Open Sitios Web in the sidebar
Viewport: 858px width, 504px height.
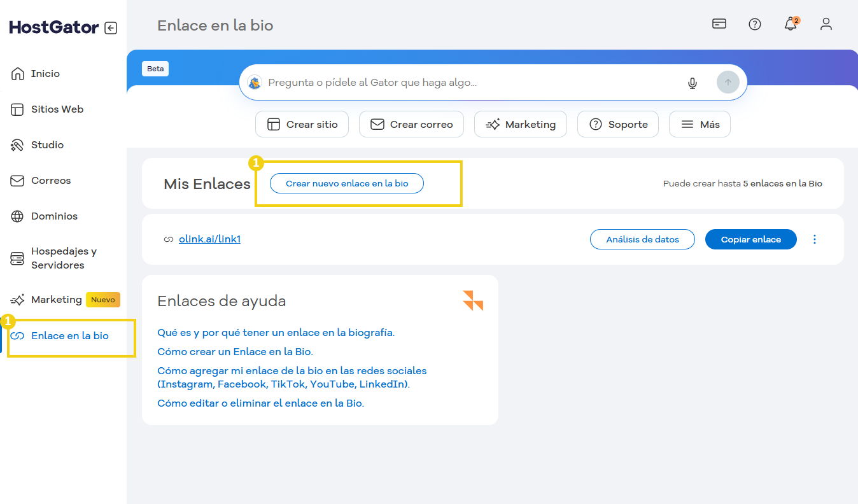57,109
